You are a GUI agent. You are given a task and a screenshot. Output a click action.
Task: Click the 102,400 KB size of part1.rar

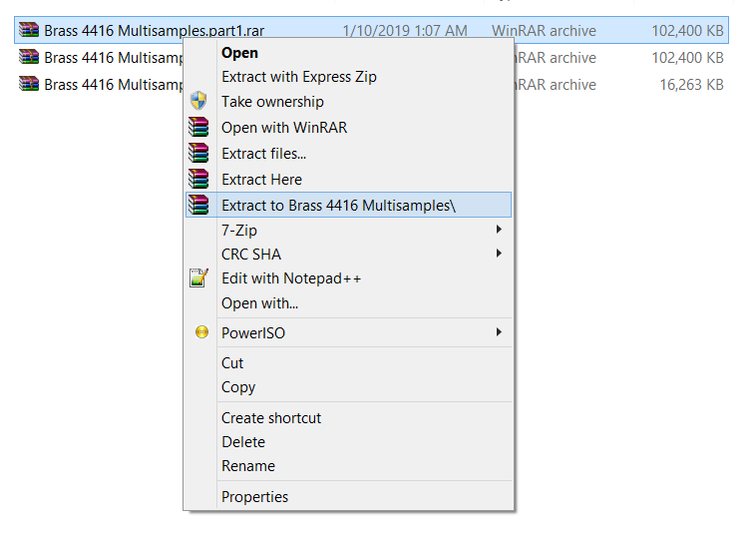(x=687, y=30)
